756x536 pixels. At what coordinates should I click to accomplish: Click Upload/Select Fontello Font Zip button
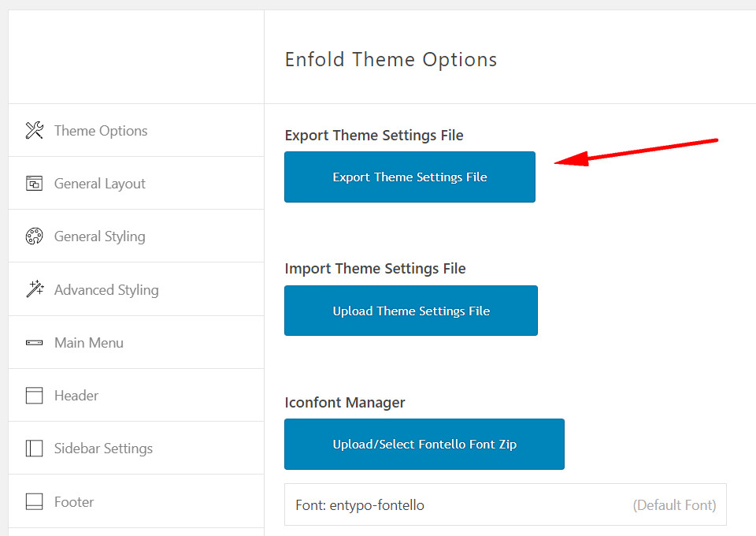(424, 444)
